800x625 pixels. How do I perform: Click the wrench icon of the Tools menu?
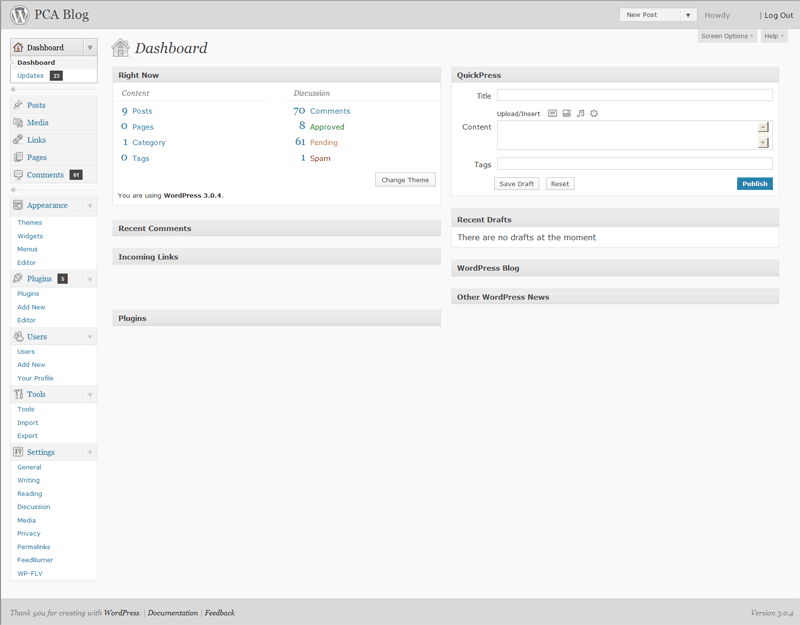pyautogui.click(x=18, y=394)
